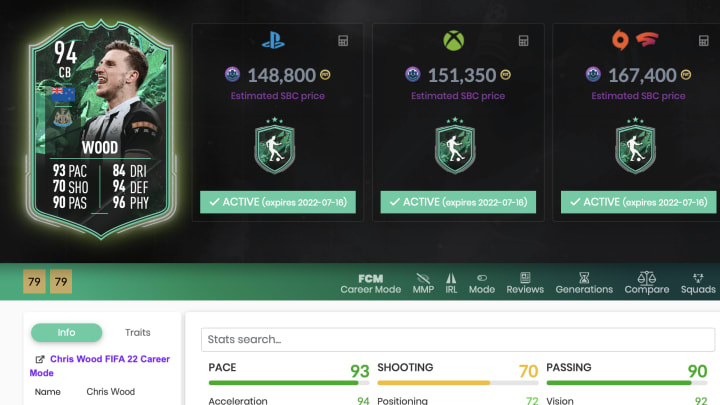The width and height of the screenshot is (720, 405).
Task: Open Chris Wood FIFA 22 Career Mode link
Action: [100, 366]
